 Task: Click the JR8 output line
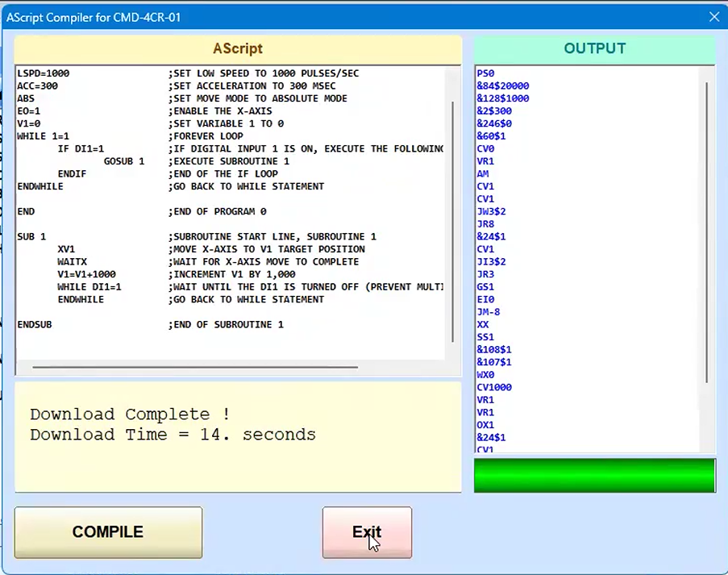[x=485, y=224]
